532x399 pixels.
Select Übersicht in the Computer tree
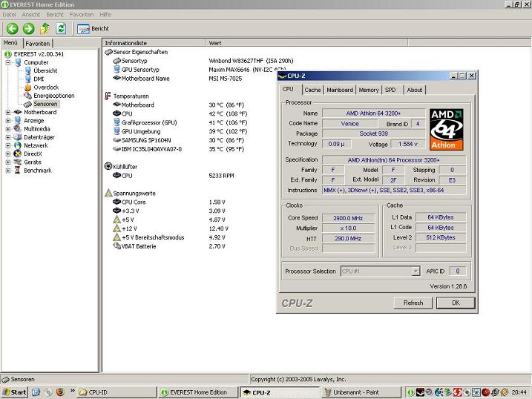[x=45, y=70]
